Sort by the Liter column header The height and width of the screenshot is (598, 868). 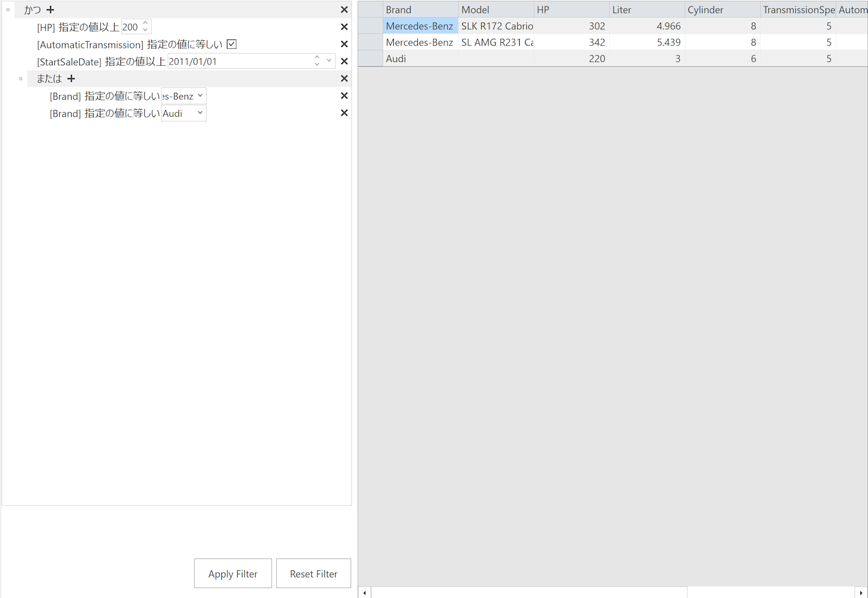coord(647,10)
